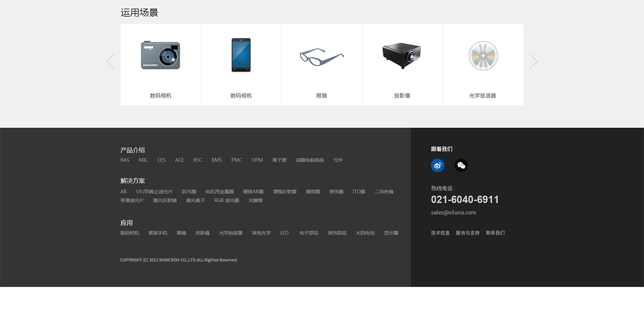Click the 太阳电池 application link
This screenshot has height=310, width=644.
tap(365, 233)
